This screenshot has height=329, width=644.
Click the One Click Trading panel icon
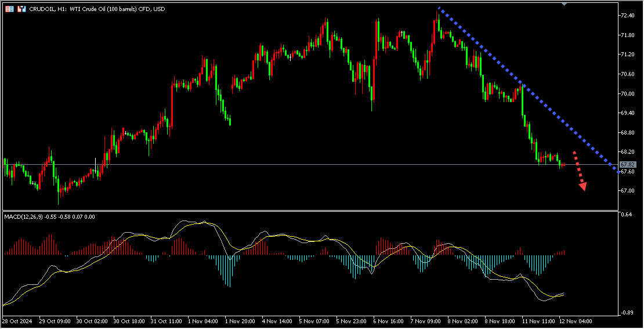[x=9, y=9]
